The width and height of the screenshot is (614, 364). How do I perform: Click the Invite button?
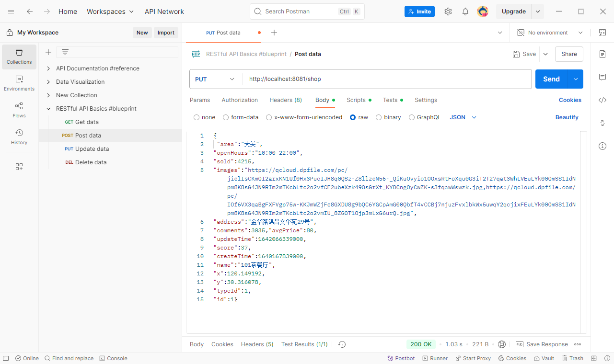pos(419,11)
